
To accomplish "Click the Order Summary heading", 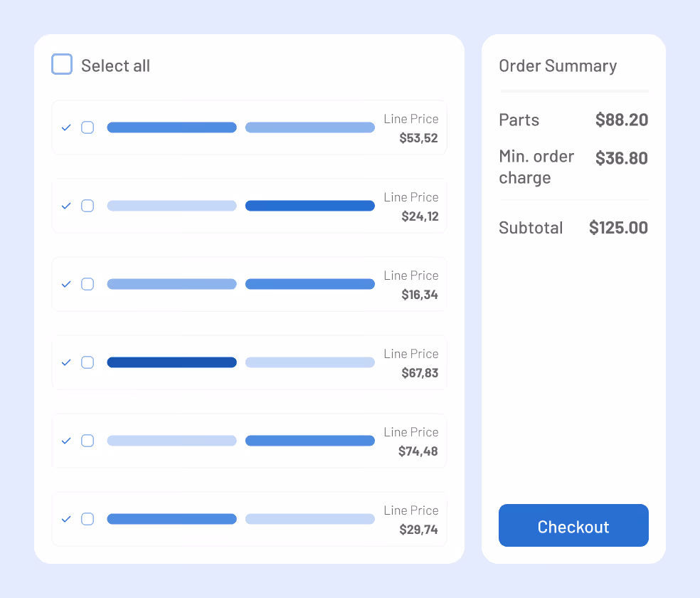I will [x=557, y=65].
